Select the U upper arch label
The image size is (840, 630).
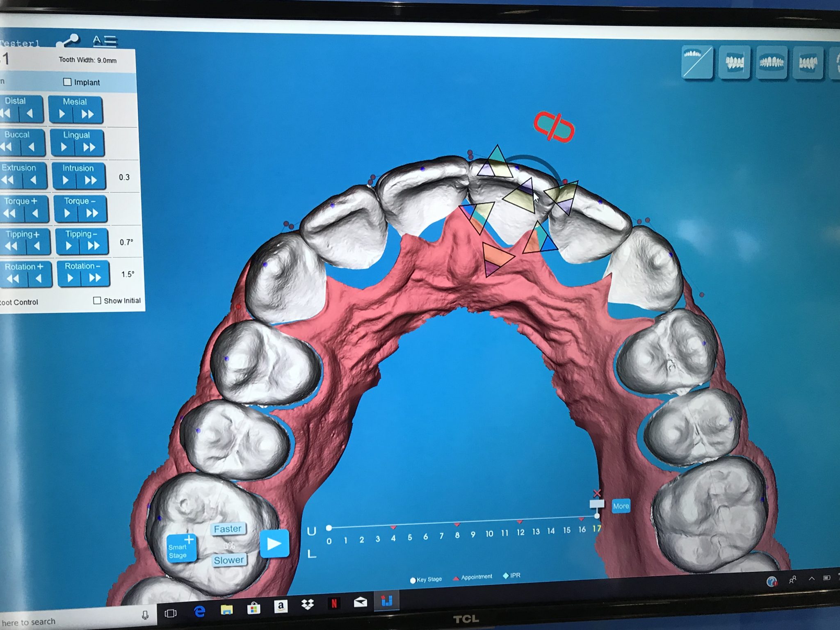pyautogui.click(x=311, y=532)
